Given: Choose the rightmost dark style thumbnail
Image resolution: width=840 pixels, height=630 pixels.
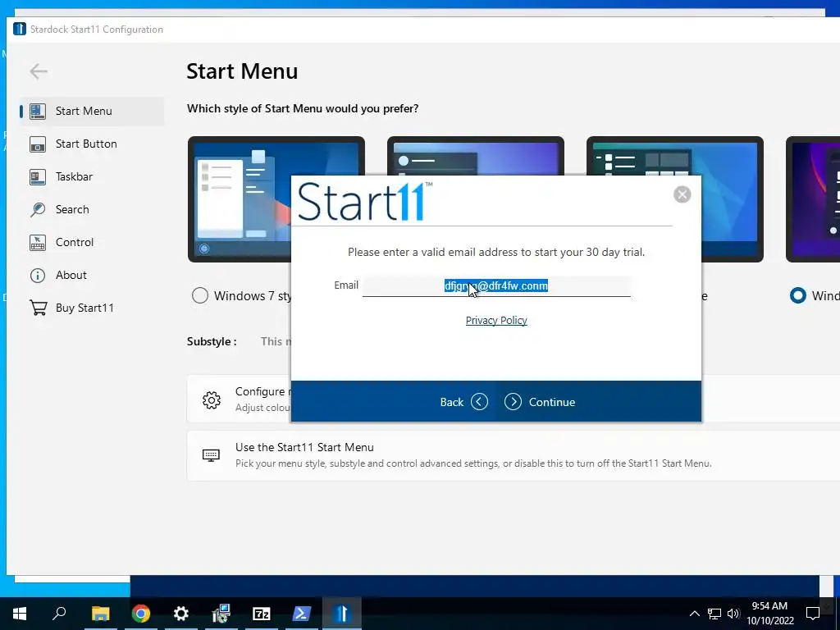Looking at the screenshot, I should pos(813,199).
